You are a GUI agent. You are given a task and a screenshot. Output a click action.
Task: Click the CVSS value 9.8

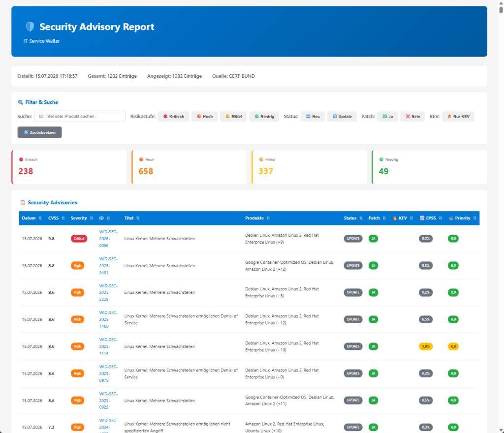click(51, 239)
